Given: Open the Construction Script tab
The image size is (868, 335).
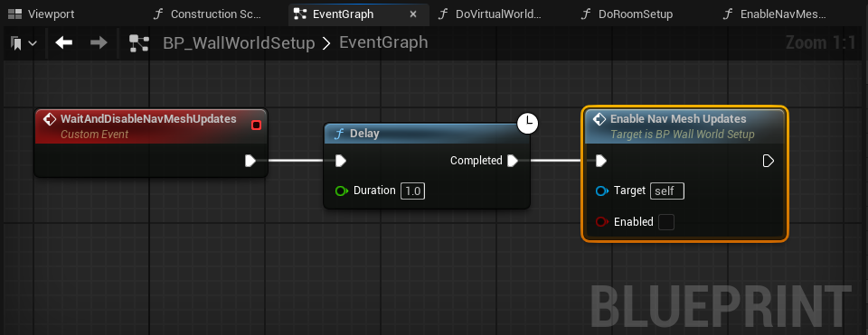Looking at the screenshot, I should point(216,14).
